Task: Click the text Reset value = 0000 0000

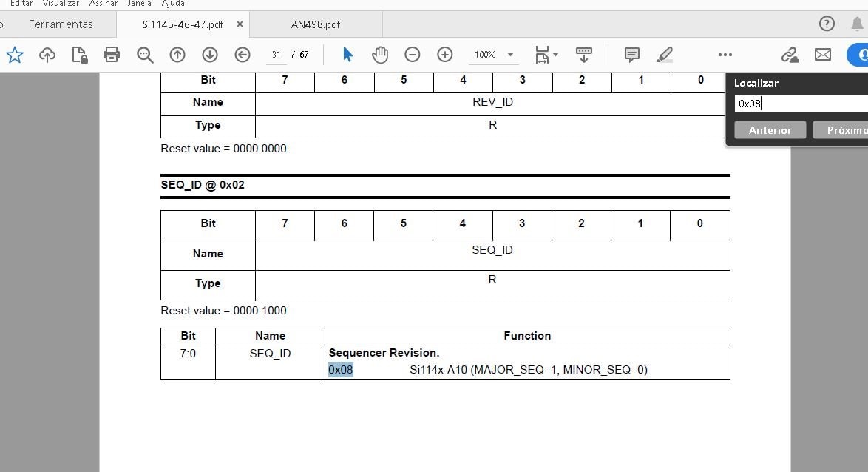Action: [x=223, y=149]
